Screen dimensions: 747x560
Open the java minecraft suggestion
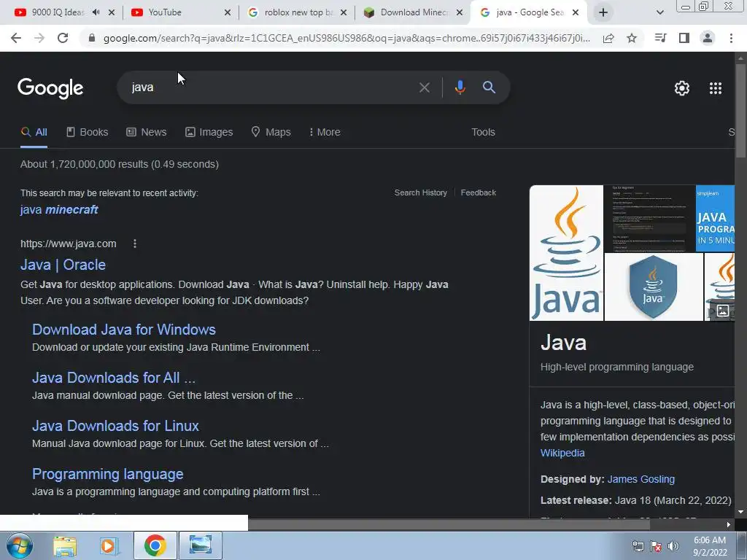[x=59, y=209]
